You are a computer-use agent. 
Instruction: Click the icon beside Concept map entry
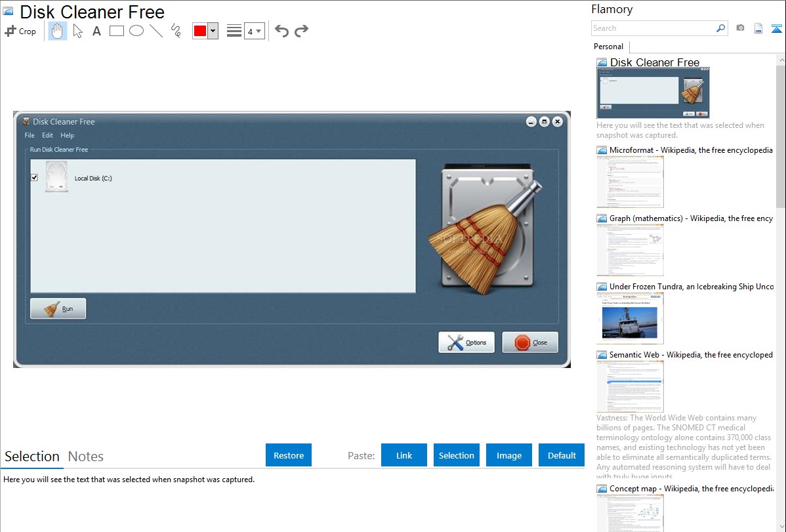click(602, 489)
